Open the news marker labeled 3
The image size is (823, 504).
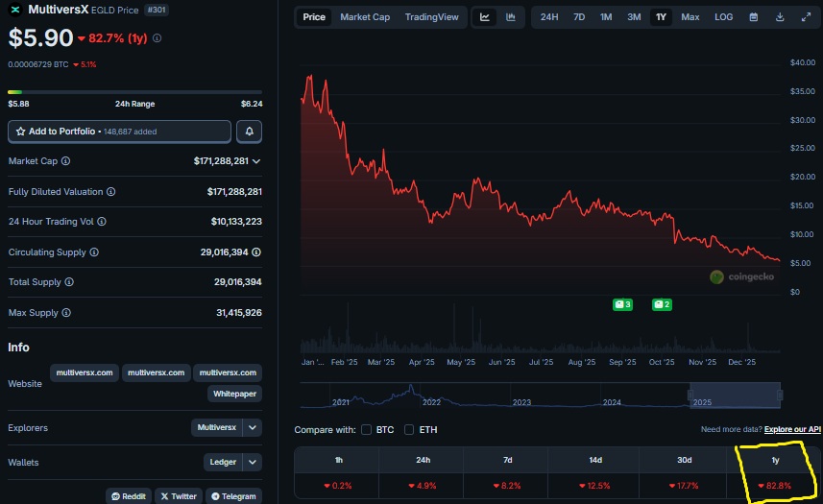coord(622,304)
